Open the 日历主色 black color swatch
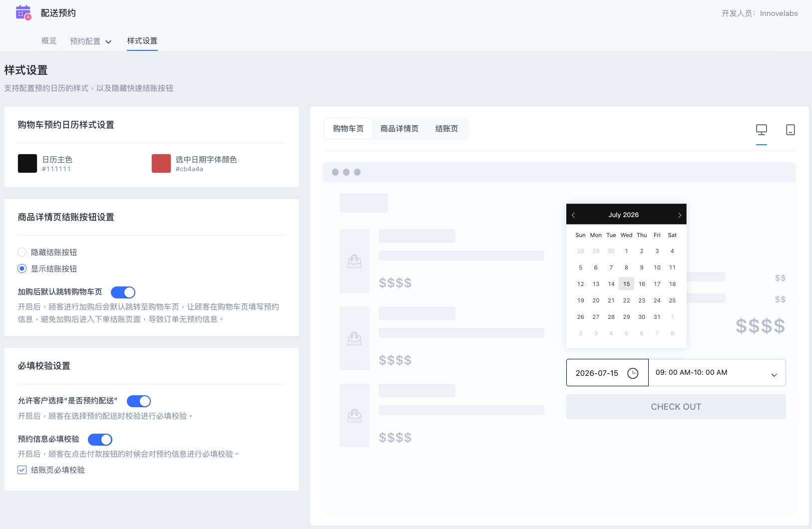Screen dimensions: 812x529 coord(27,164)
